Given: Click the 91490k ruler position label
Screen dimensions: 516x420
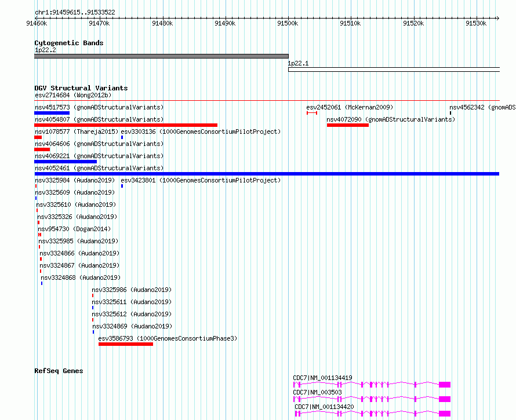Looking at the screenshot, I should [x=225, y=23].
